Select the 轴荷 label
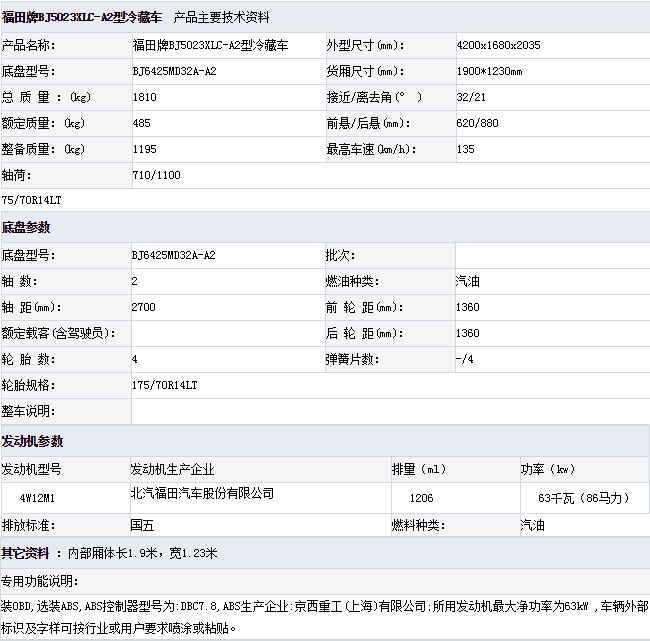The width and height of the screenshot is (650, 641). (x=16, y=175)
